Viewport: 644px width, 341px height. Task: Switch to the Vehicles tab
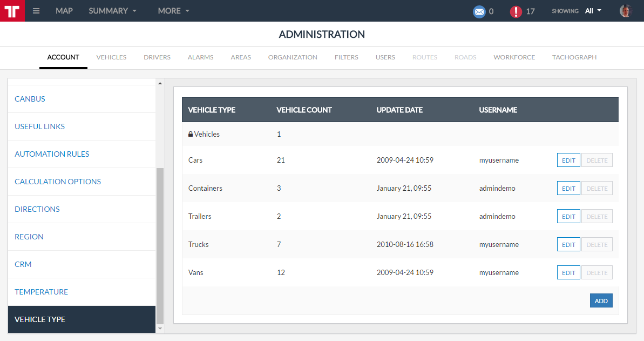pos(111,57)
